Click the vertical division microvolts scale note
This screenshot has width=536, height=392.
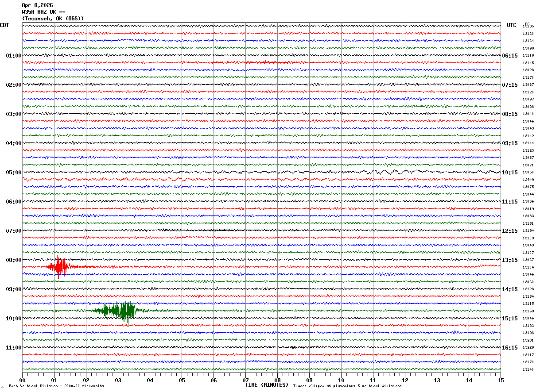tap(56, 386)
